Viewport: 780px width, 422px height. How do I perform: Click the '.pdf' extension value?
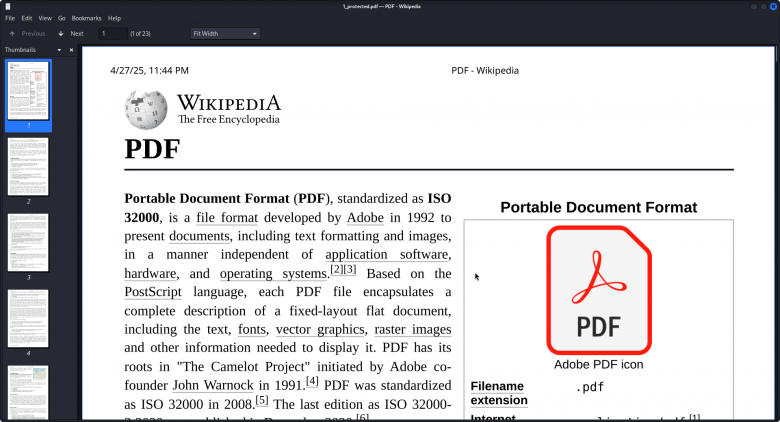point(590,387)
